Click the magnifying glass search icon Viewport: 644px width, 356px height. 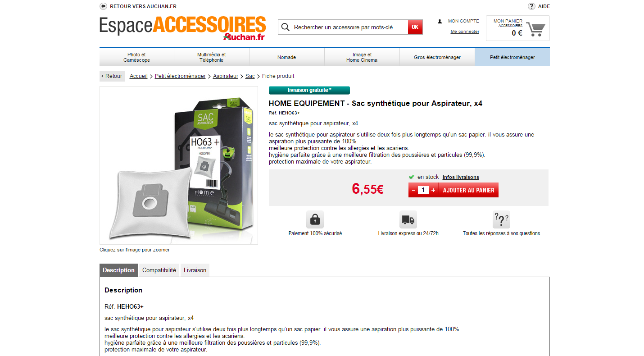[285, 27]
